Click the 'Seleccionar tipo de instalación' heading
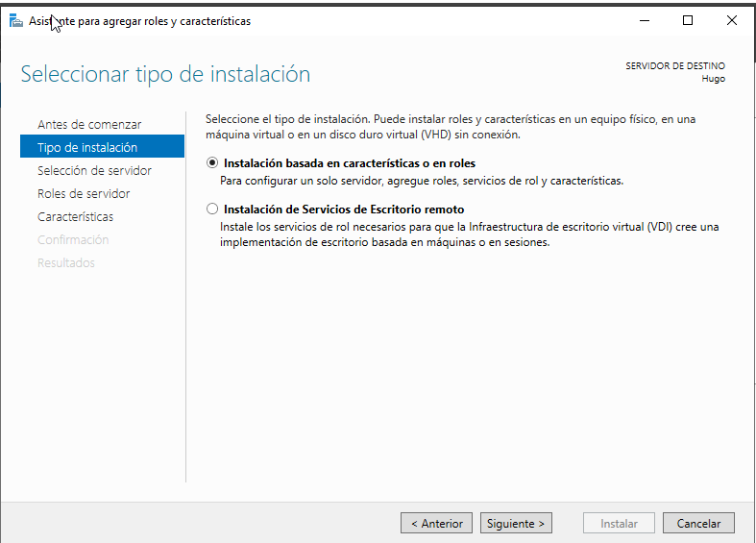Screen dimensions: 756x543 [165, 74]
